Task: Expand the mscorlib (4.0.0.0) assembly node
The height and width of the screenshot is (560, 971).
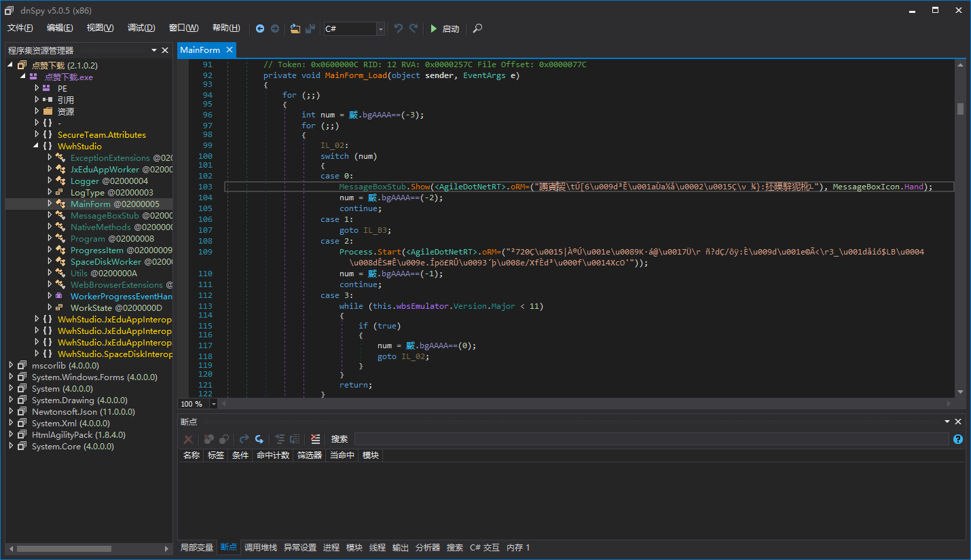Action: pos(12,365)
